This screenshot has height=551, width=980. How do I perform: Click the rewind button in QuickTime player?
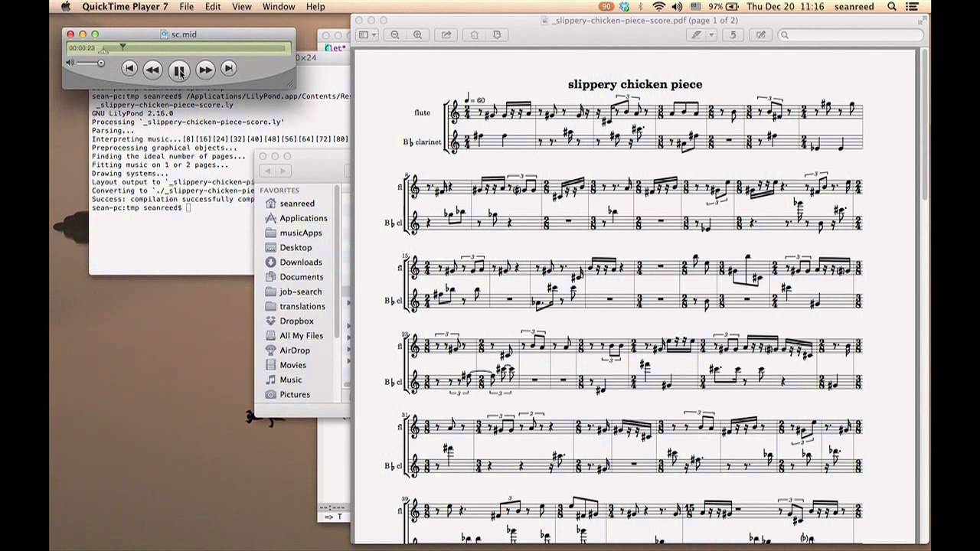coord(152,70)
